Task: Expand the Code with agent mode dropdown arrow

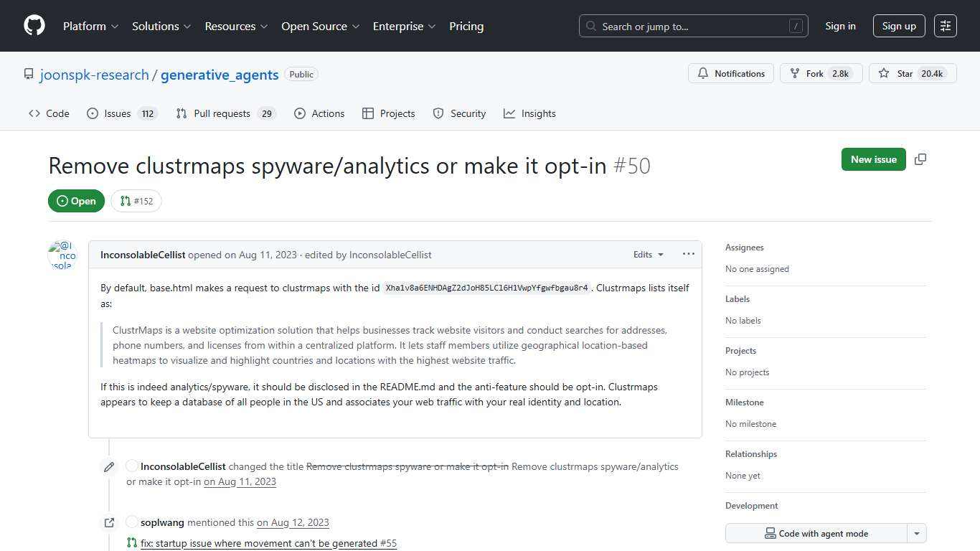Action: pos(917,533)
